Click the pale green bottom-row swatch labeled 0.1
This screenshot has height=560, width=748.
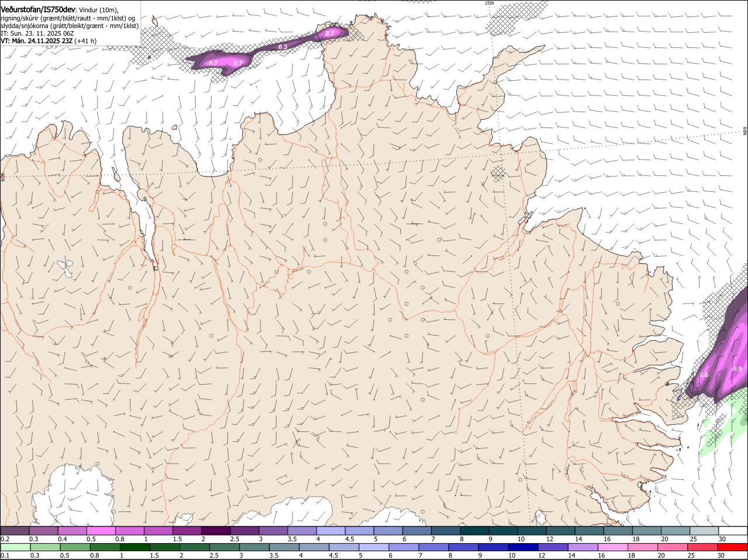tap(15, 547)
